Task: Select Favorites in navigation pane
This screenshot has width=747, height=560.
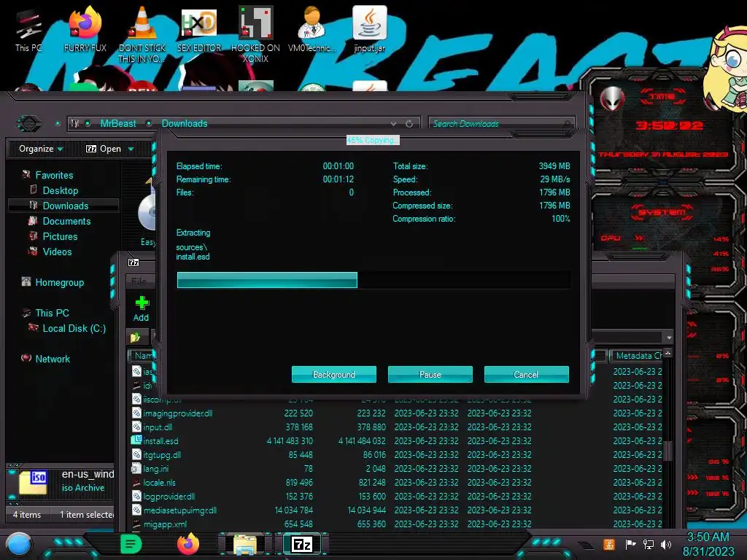Action: (54, 175)
